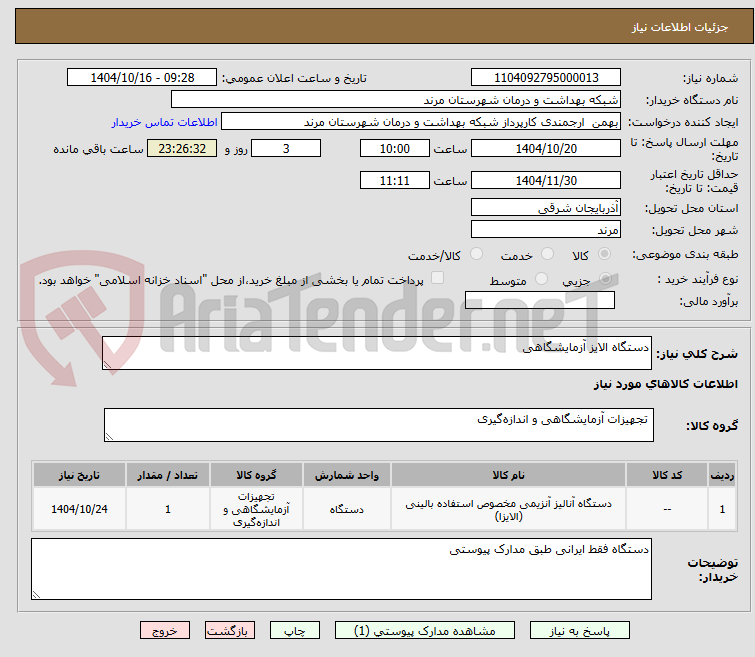This screenshot has width=755, height=657.
Task: Click resize handle of شرح کلی نیاز box
Action: tap(107, 365)
